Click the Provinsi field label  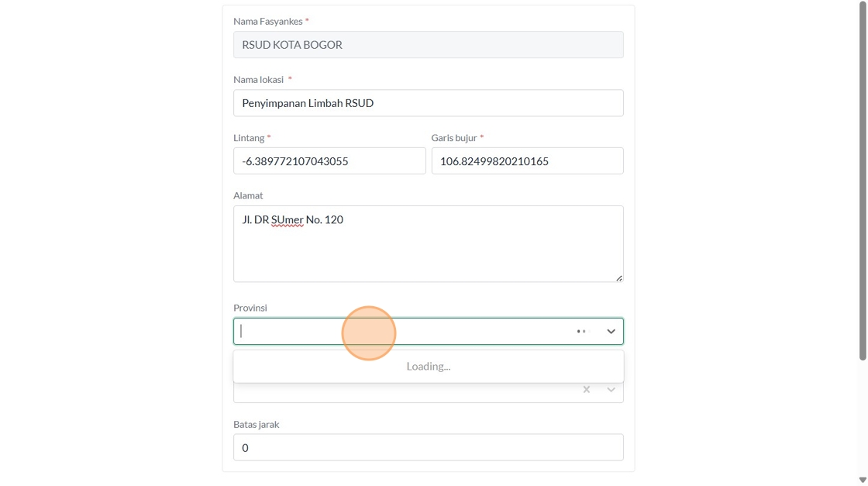tap(250, 308)
